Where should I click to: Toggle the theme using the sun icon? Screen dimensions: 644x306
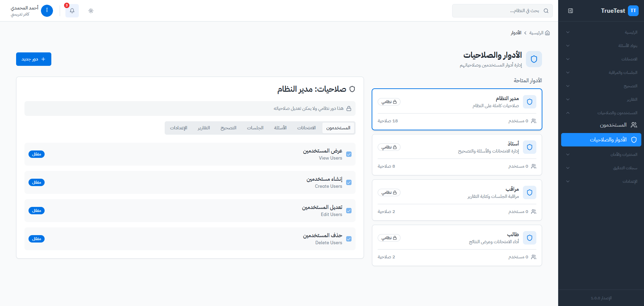pyautogui.click(x=91, y=11)
